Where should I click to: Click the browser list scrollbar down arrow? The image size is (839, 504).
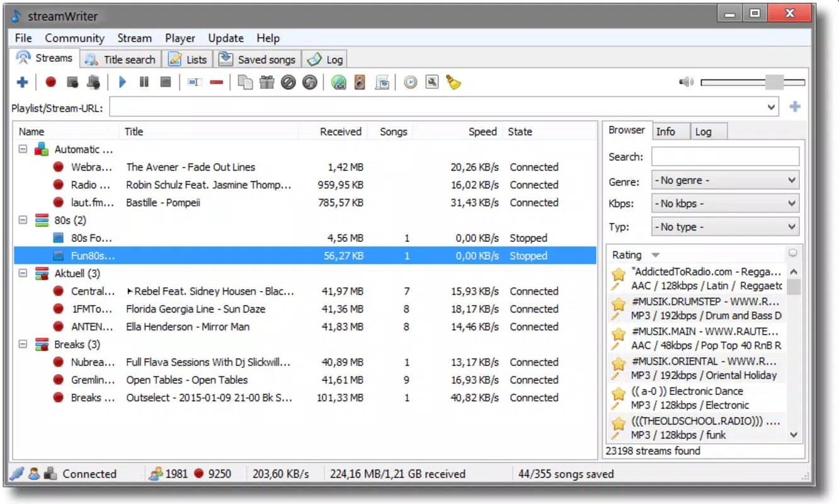[793, 435]
